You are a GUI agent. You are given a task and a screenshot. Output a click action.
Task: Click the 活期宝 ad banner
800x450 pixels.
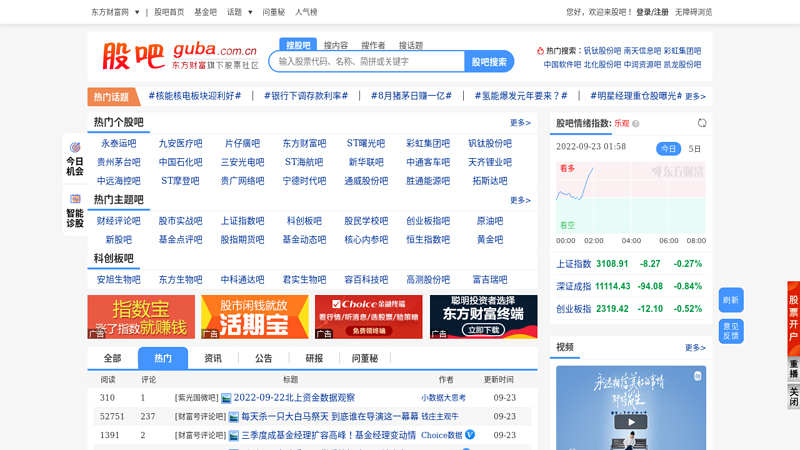pos(255,317)
